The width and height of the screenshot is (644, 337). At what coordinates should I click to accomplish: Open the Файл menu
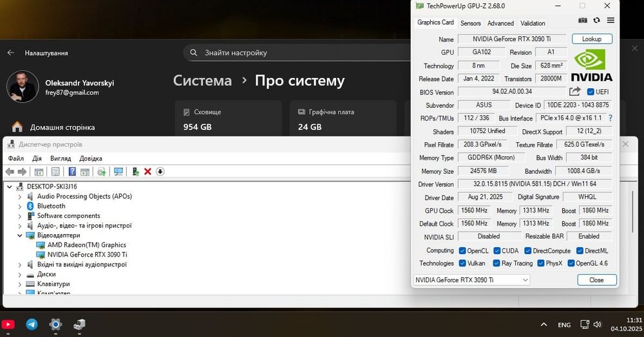click(x=16, y=158)
